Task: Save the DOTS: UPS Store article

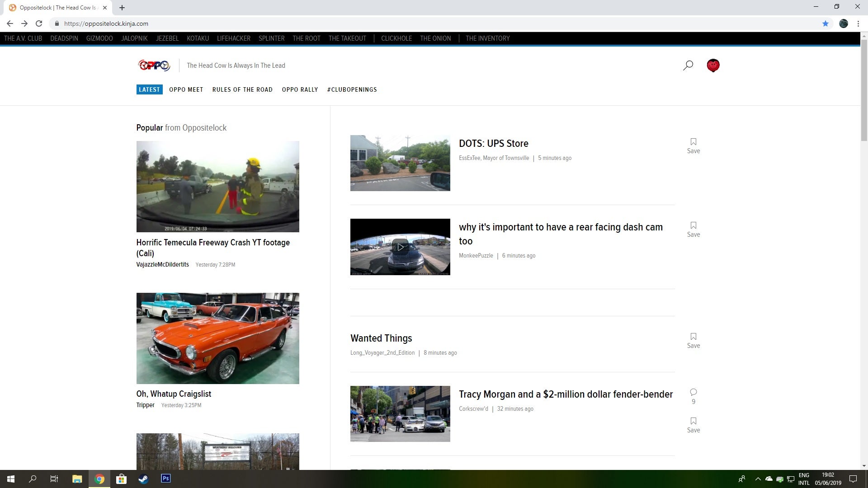Action: 693,146
